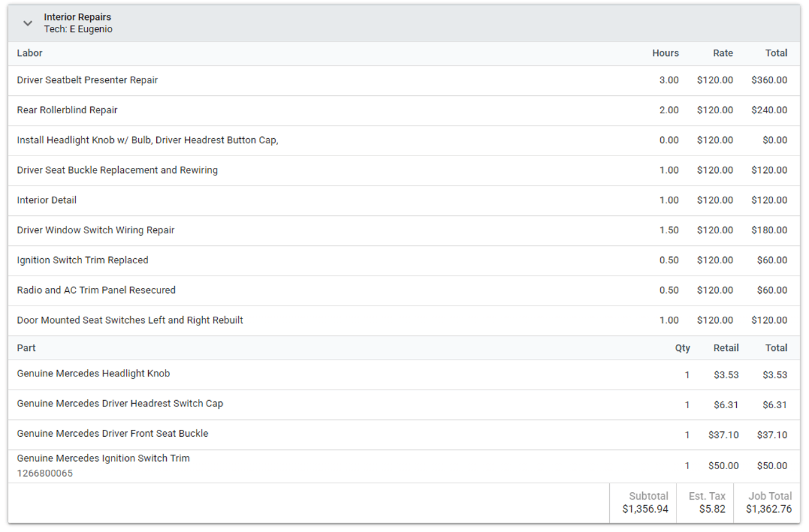Viewport: 809px width, 532px height.
Task: Click the $3.53 retail price
Action: [726, 375]
